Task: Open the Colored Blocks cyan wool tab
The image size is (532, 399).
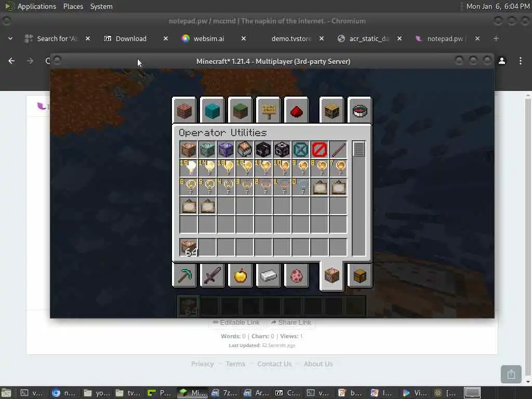Action: click(x=212, y=110)
